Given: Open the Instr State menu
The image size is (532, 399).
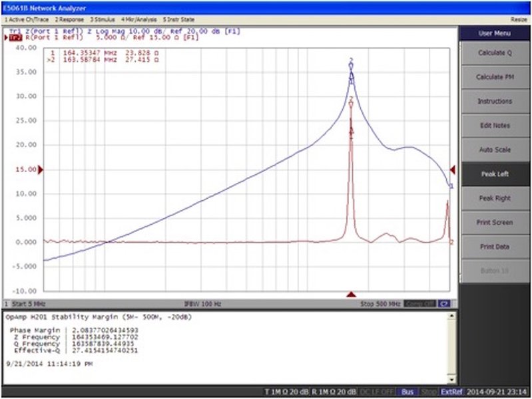Looking at the screenshot, I should (x=178, y=20).
